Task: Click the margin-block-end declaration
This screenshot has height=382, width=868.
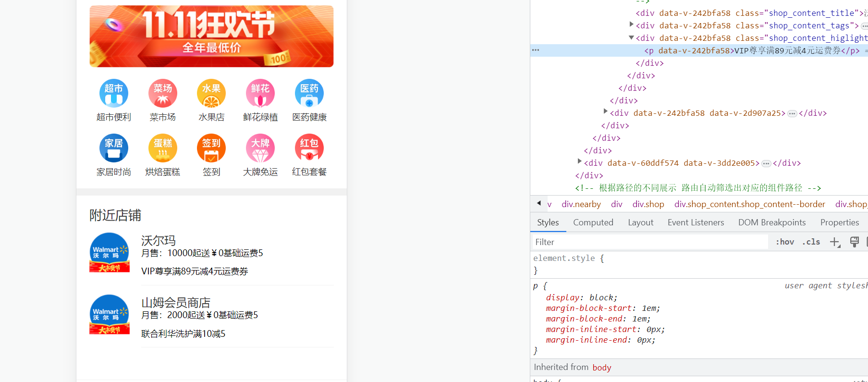Action: tap(598, 319)
